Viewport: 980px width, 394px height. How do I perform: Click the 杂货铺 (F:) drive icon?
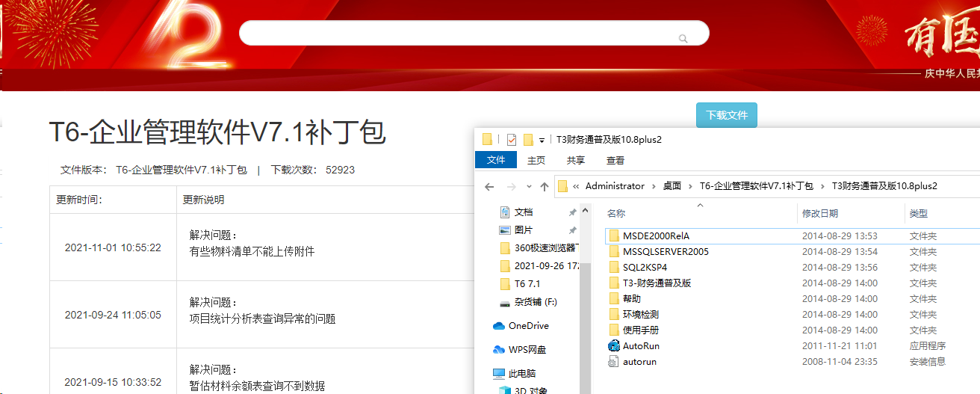click(505, 302)
